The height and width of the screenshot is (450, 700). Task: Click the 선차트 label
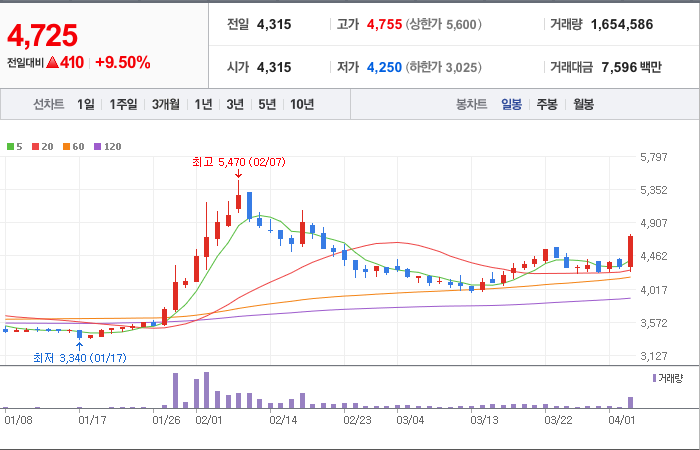49,104
